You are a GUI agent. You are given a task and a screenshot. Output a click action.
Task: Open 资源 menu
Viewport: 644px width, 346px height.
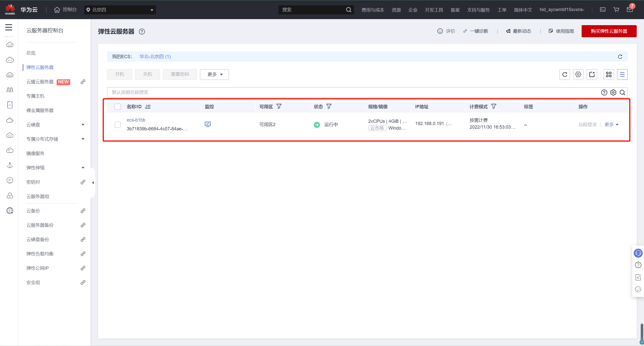396,10
